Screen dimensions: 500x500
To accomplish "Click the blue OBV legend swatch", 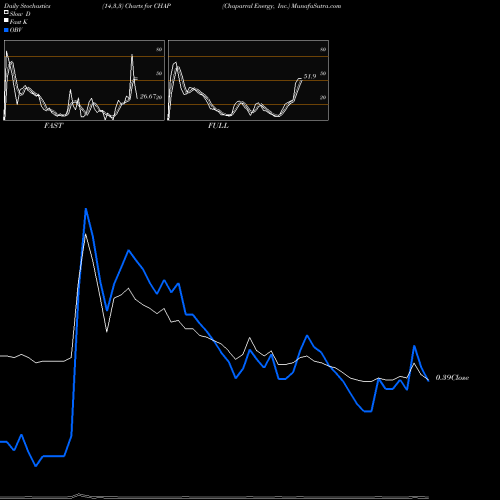I will point(6,30).
